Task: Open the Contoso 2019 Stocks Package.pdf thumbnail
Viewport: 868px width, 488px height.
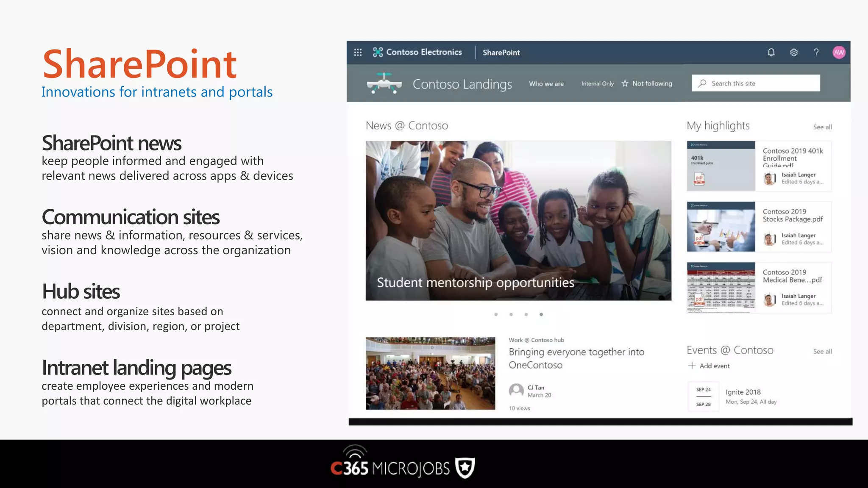Action: [x=721, y=227]
